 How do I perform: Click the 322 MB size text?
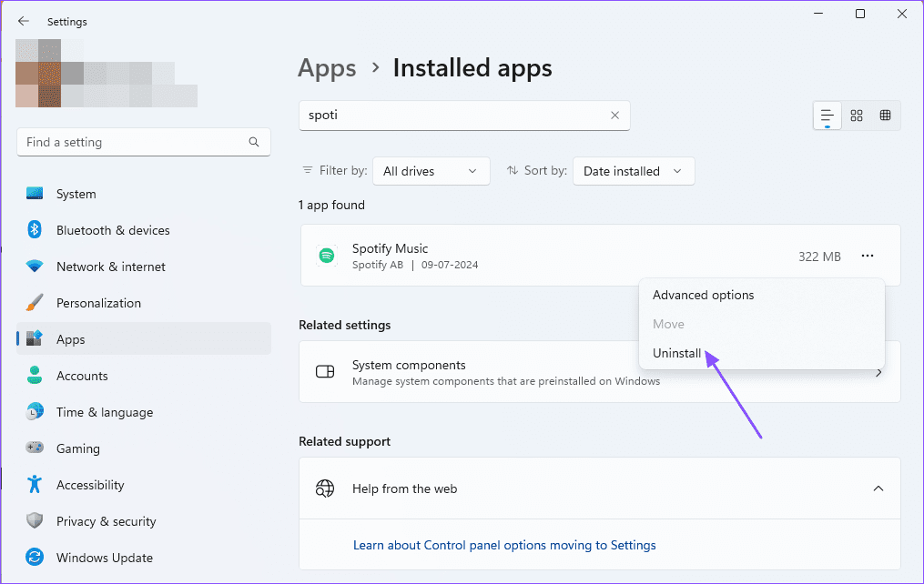tap(819, 257)
